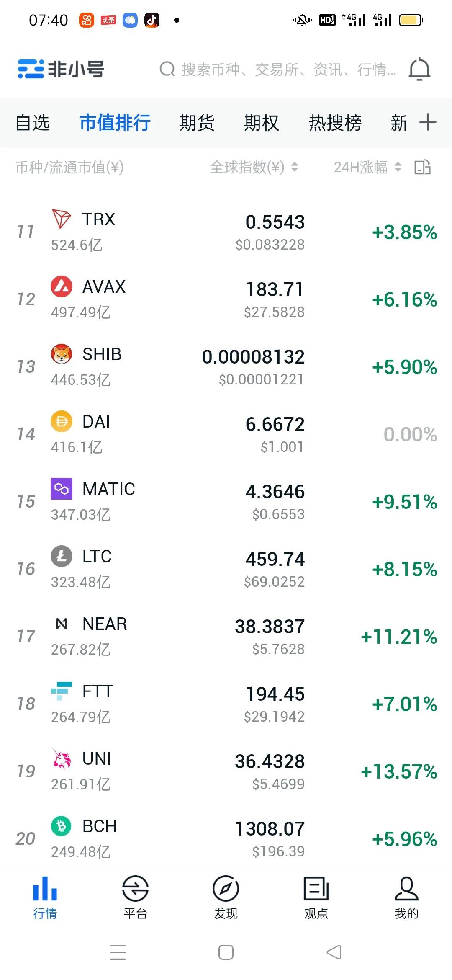Open the 观点 opinions page
Viewport: 452px width, 980px height.
click(x=316, y=896)
